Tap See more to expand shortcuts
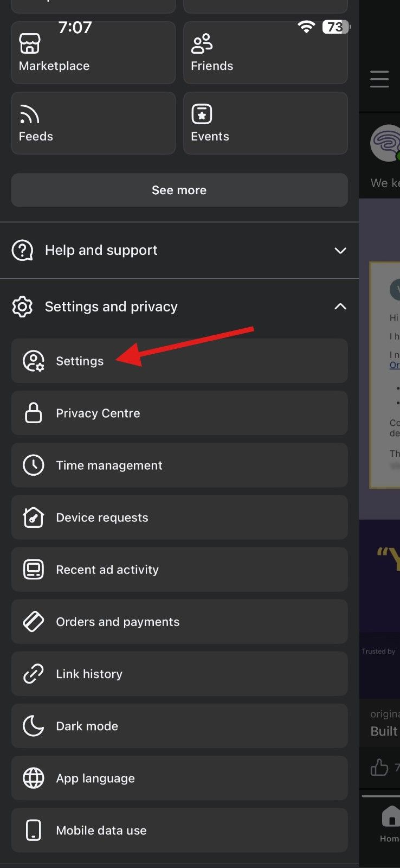 179,190
